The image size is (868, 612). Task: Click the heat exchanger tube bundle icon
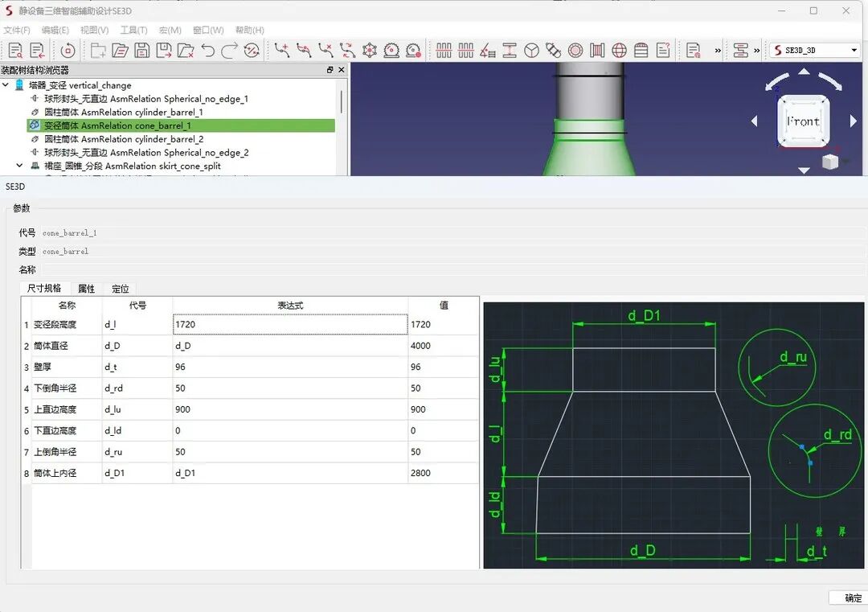tap(596, 51)
